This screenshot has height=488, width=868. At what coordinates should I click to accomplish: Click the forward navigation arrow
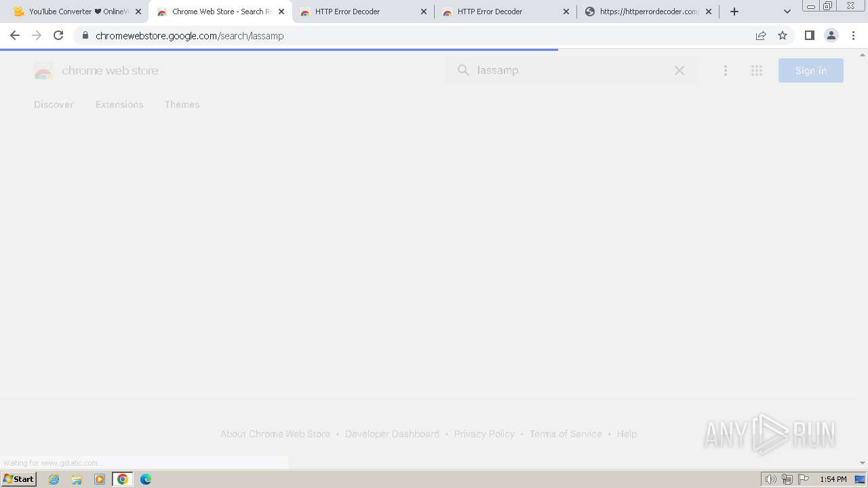(x=37, y=35)
